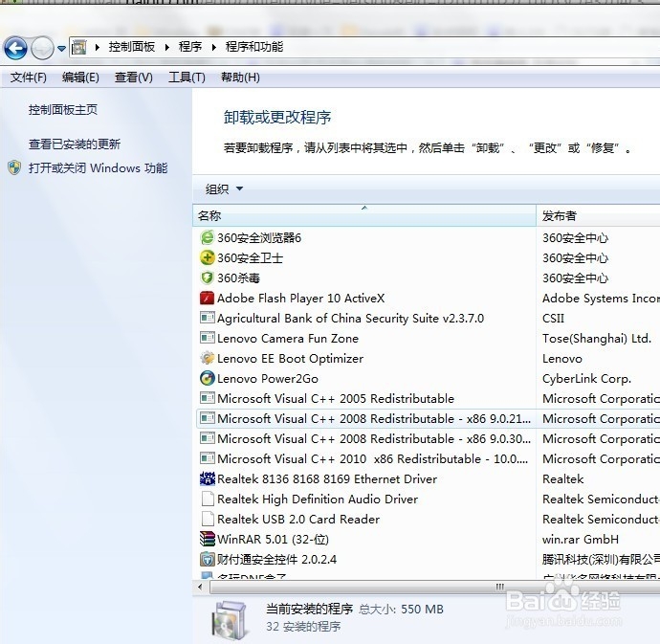660x644 pixels.
Task: Click CSII publisher cell
Action: pos(553,319)
